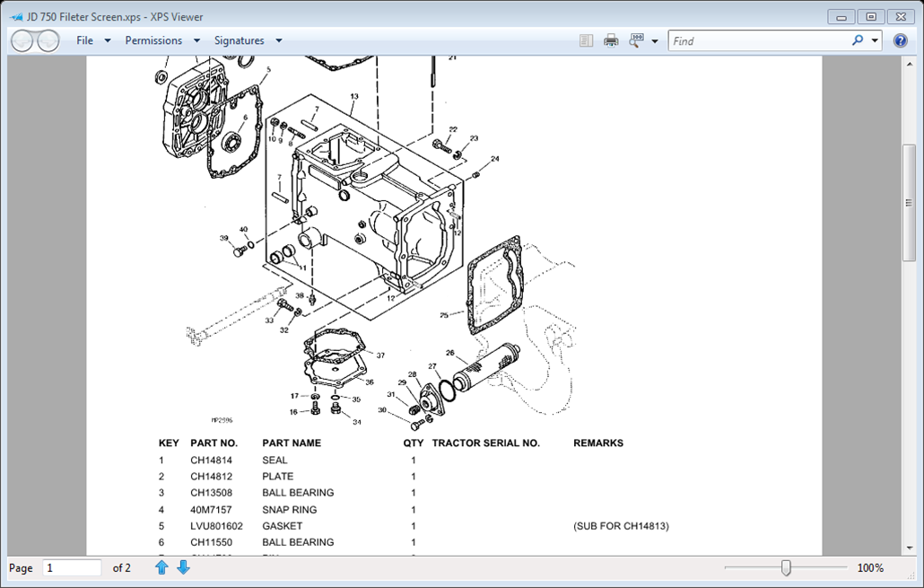
Task: Click the scrollbar down arrow
Action: click(x=909, y=548)
